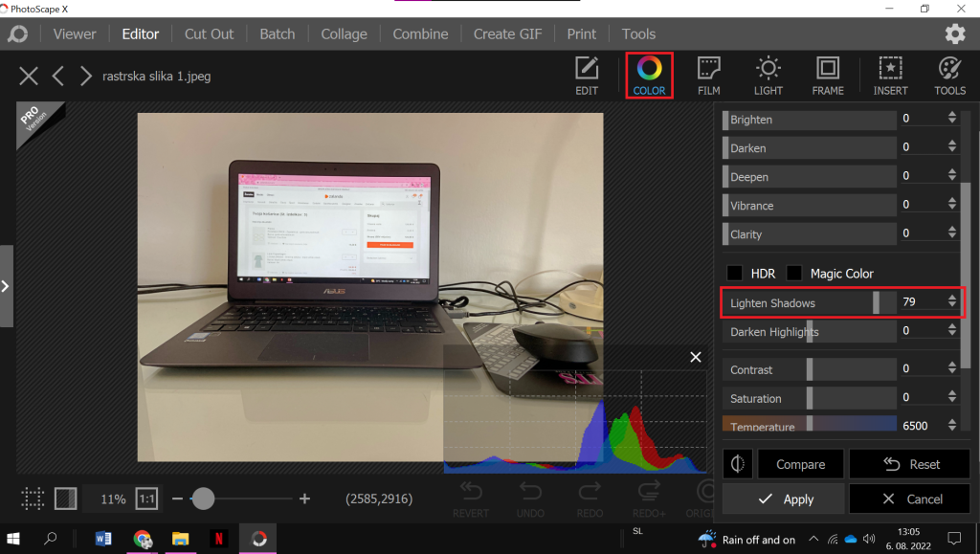Viewport: 980px width, 554px height.
Task: Switch to the Combine tab
Action: click(x=420, y=33)
